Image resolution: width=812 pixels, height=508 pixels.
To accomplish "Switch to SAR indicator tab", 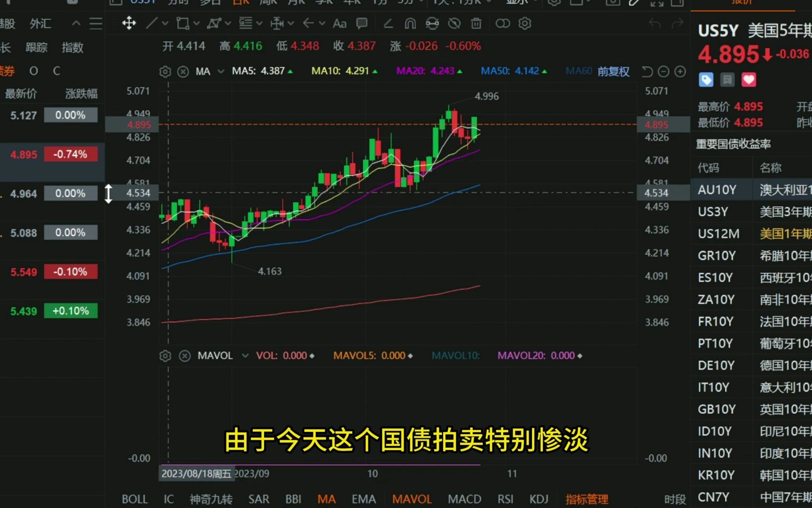I will point(258,499).
